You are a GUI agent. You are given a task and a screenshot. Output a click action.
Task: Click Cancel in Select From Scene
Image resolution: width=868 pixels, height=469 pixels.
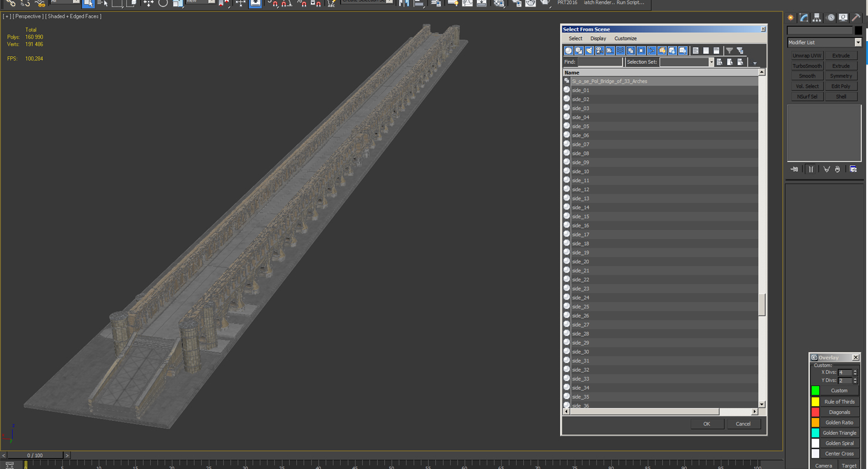743,424
